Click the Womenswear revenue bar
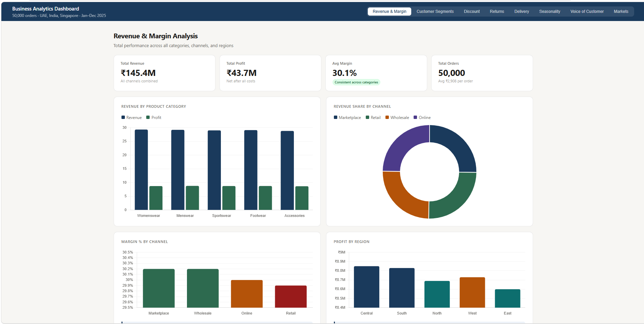 (141, 170)
